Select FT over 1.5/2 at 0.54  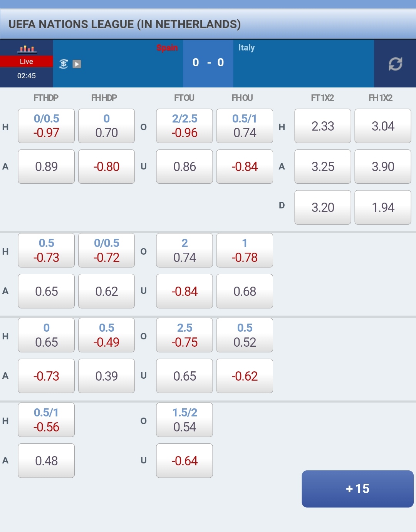185,420
